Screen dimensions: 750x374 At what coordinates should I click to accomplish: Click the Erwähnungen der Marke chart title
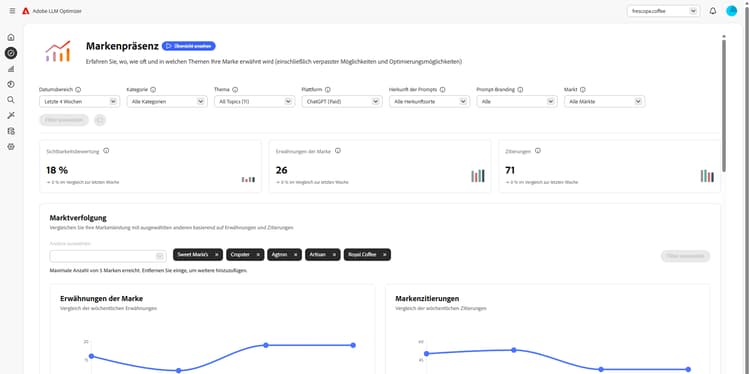(x=101, y=298)
